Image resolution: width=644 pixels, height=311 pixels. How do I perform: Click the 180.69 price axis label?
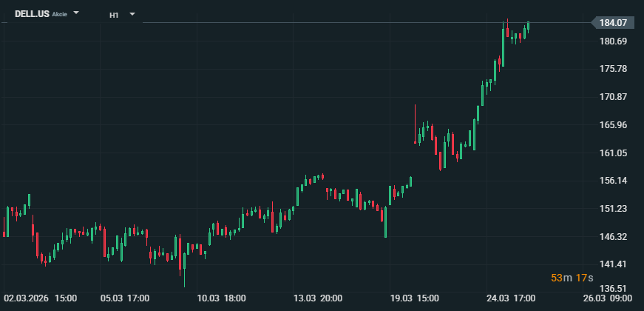point(613,41)
